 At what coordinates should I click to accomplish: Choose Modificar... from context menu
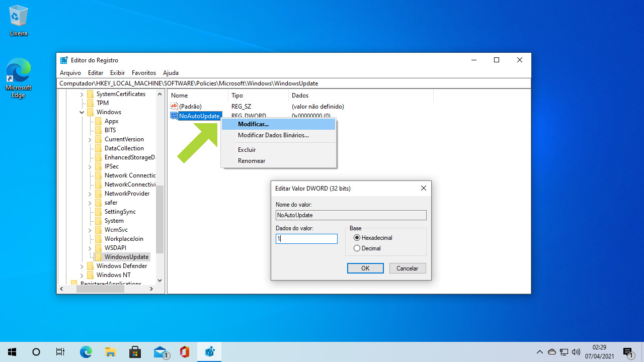click(278, 124)
